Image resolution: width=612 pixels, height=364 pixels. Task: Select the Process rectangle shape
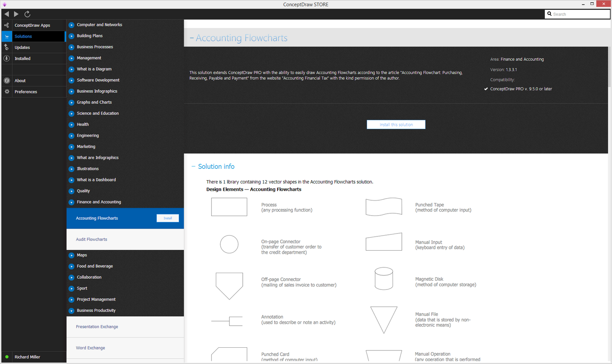(x=229, y=207)
